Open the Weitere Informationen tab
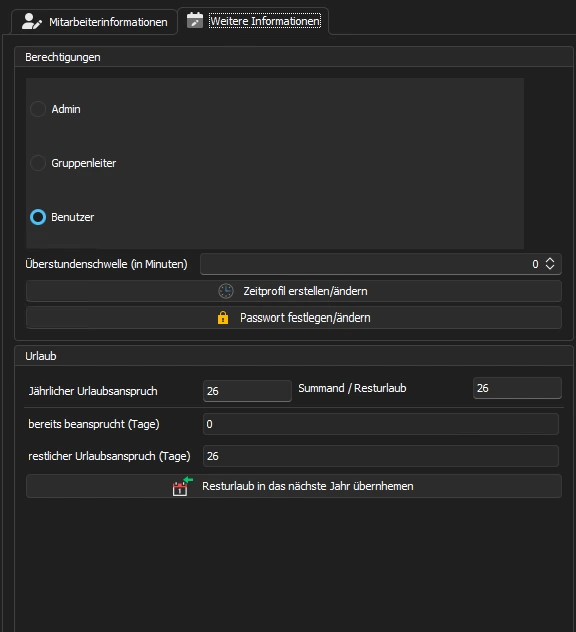Viewport: 576px width, 632px height. pos(254,21)
